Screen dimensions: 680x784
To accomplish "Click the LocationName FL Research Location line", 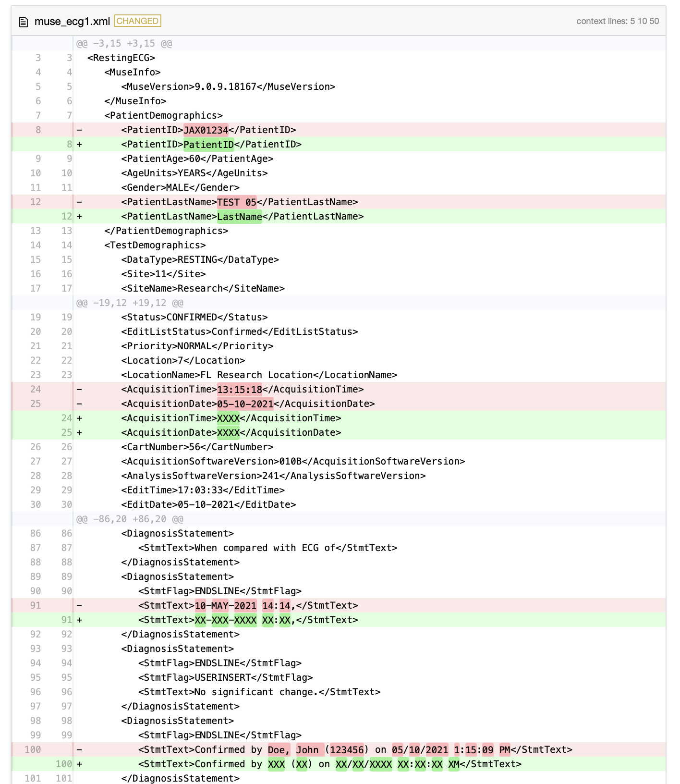I will pos(259,375).
